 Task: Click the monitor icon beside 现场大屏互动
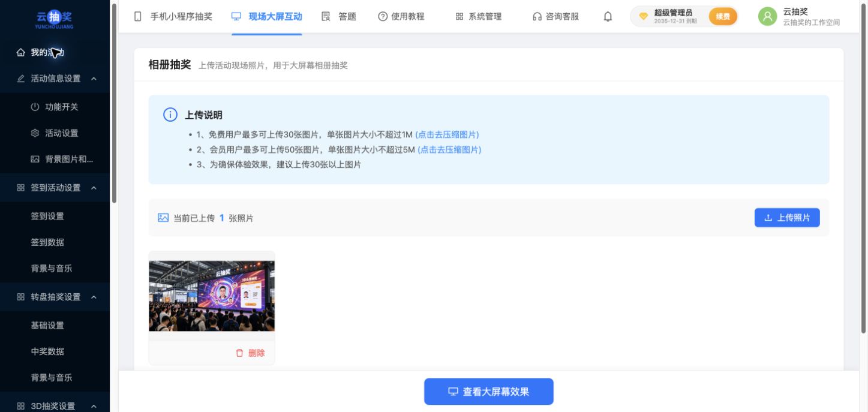click(236, 16)
